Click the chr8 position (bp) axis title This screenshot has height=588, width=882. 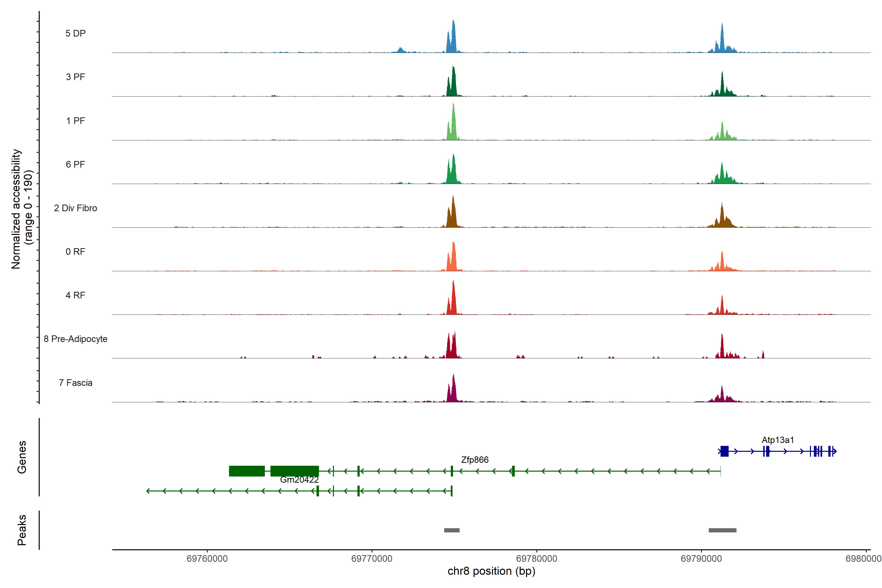[x=491, y=571]
